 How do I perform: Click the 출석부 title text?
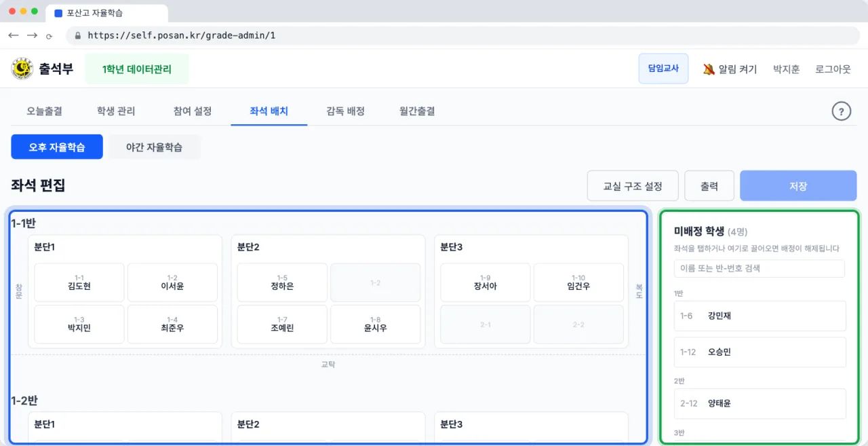56,69
